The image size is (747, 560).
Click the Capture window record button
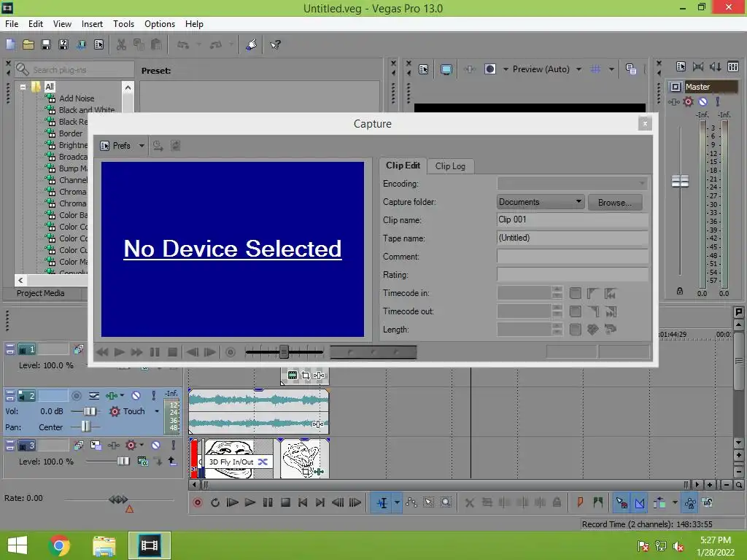pyautogui.click(x=231, y=352)
